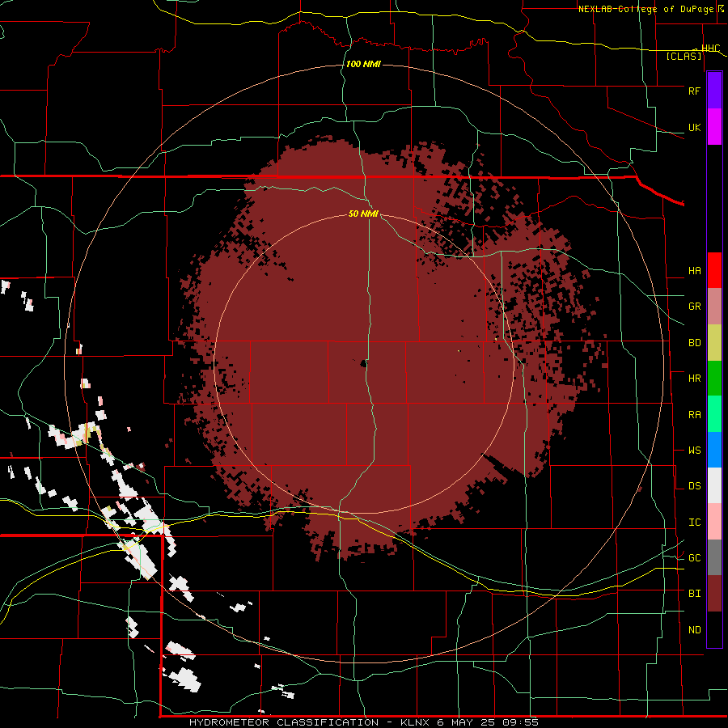Click the HR green legend swatch
This screenshot has width=728, height=728.
tap(714, 379)
